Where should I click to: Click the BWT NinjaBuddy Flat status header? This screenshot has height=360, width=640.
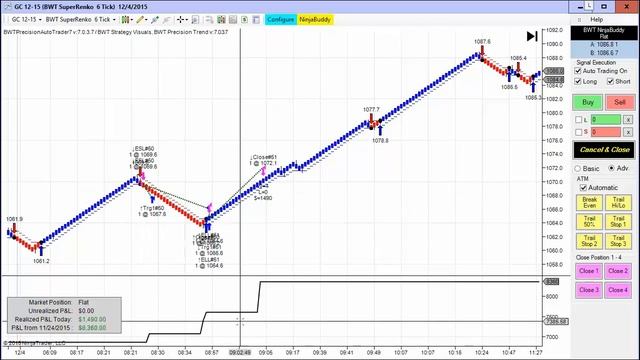(x=604, y=33)
